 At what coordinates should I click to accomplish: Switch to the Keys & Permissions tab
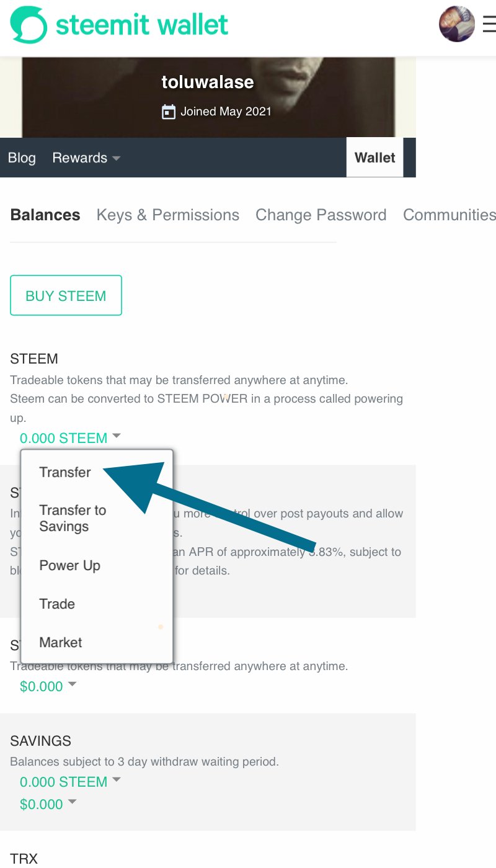[168, 215]
